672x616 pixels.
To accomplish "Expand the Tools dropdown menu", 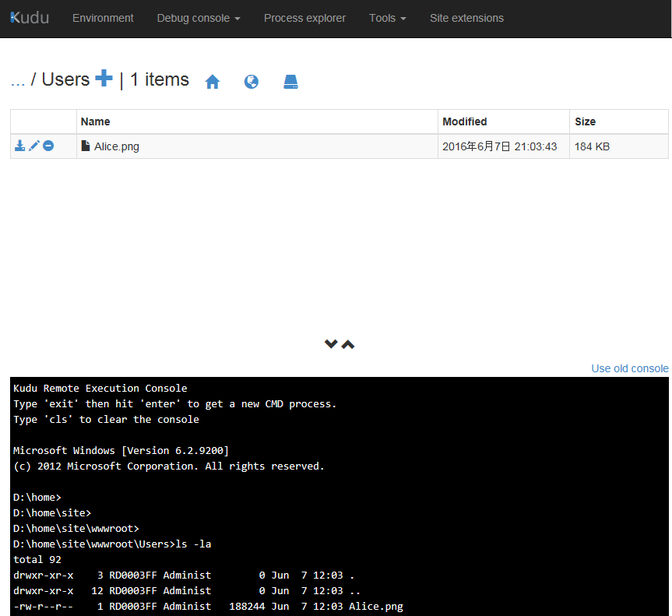I will [x=388, y=18].
